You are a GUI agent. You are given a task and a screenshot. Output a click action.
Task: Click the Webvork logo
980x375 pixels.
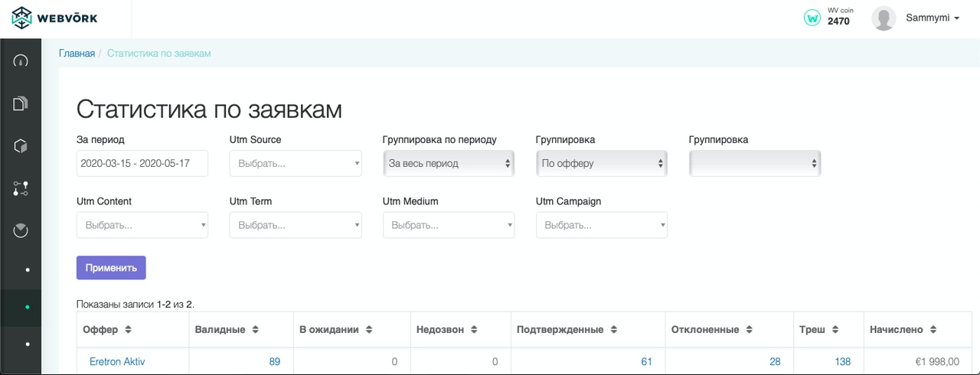55,18
